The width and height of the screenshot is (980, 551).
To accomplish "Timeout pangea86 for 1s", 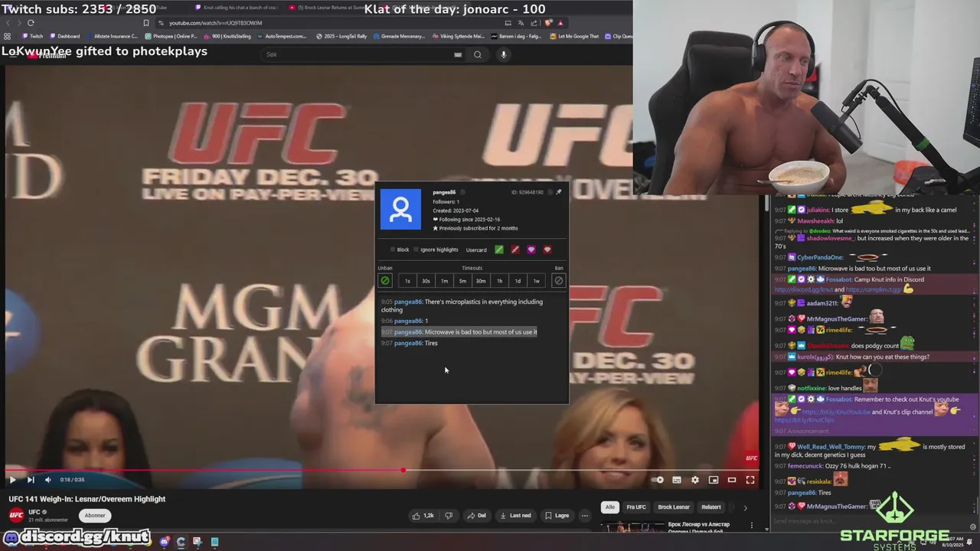I will pos(407,281).
